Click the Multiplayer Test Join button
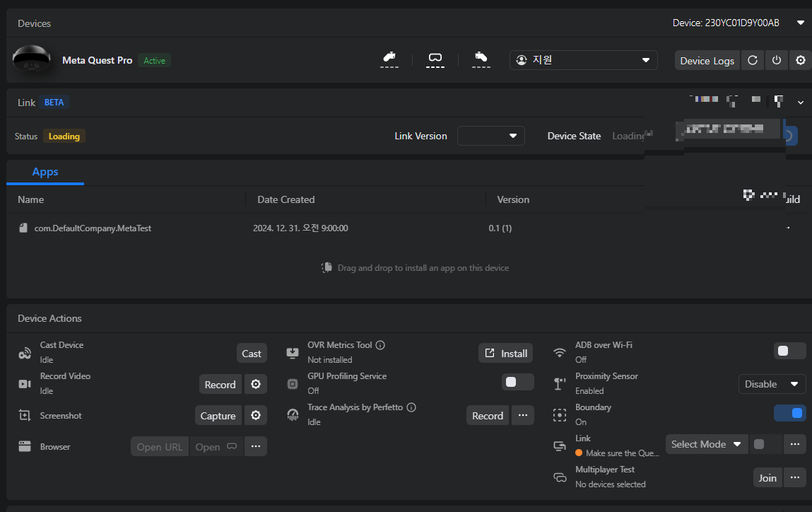Image resolution: width=812 pixels, height=512 pixels. pyautogui.click(x=767, y=478)
